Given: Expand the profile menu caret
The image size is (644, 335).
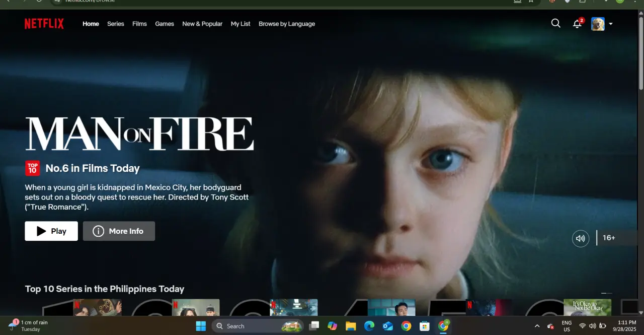Looking at the screenshot, I should (611, 24).
